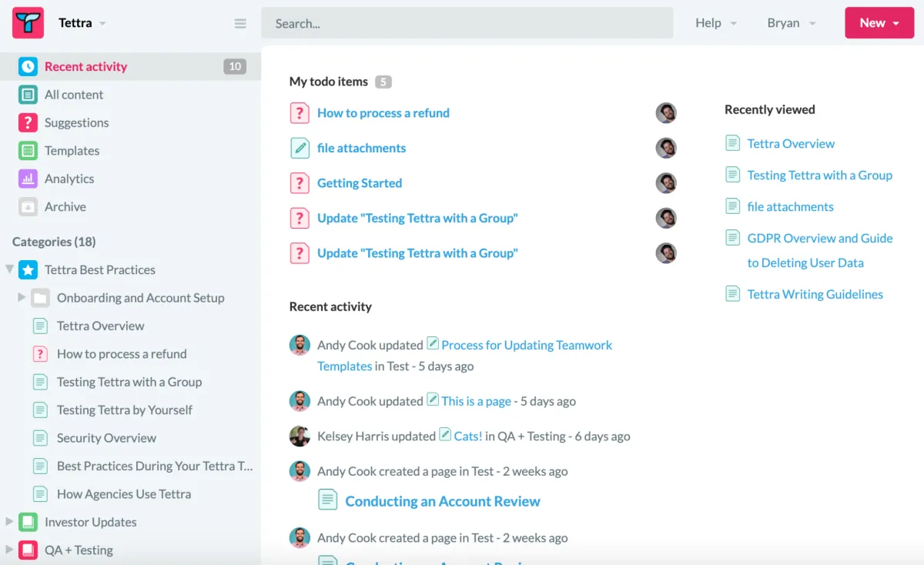Collapse the Tettra Best Practices category
This screenshot has height=565, width=924.
pos(9,270)
